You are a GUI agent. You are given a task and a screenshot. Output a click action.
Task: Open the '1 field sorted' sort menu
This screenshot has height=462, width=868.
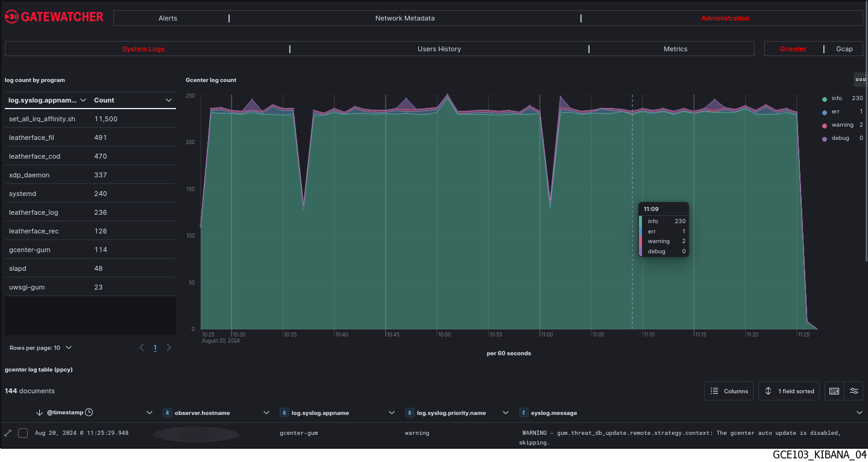[x=790, y=391]
